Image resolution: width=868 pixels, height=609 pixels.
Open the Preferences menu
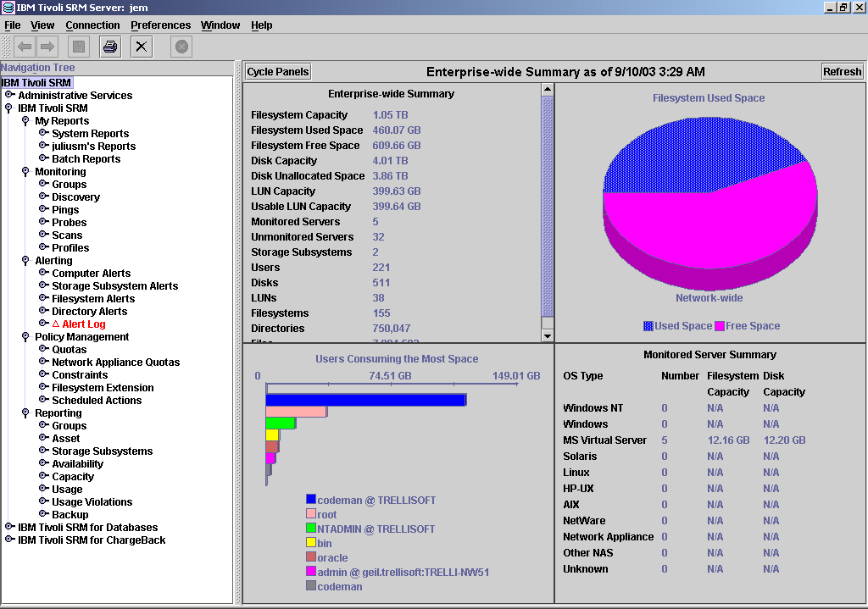point(160,25)
